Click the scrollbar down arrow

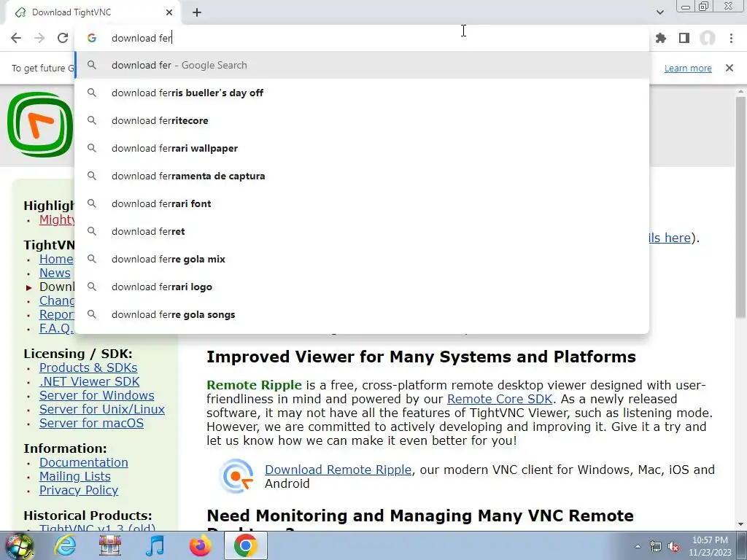tap(740, 524)
